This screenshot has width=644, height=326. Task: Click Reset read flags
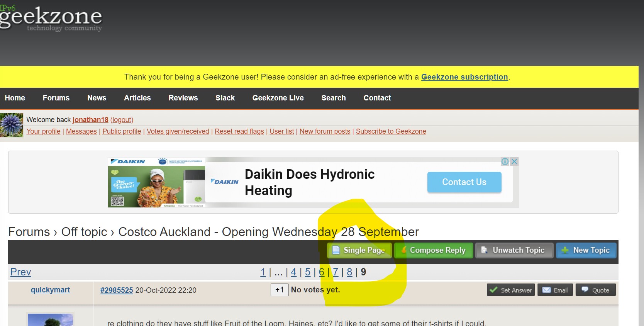click(239, 131)
